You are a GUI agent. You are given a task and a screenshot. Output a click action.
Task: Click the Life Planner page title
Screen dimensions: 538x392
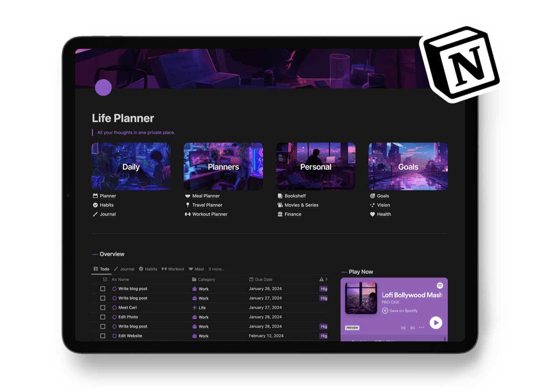[123, 118]
